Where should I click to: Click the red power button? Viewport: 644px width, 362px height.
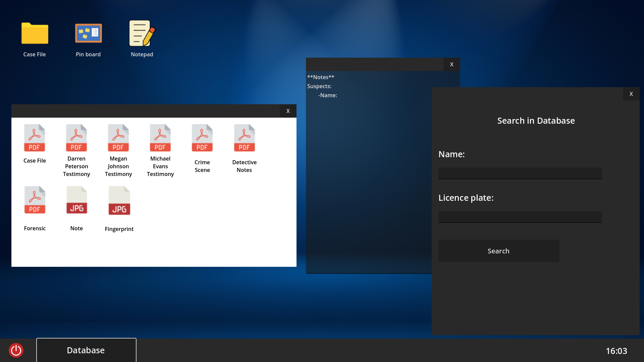coord(16,350)
